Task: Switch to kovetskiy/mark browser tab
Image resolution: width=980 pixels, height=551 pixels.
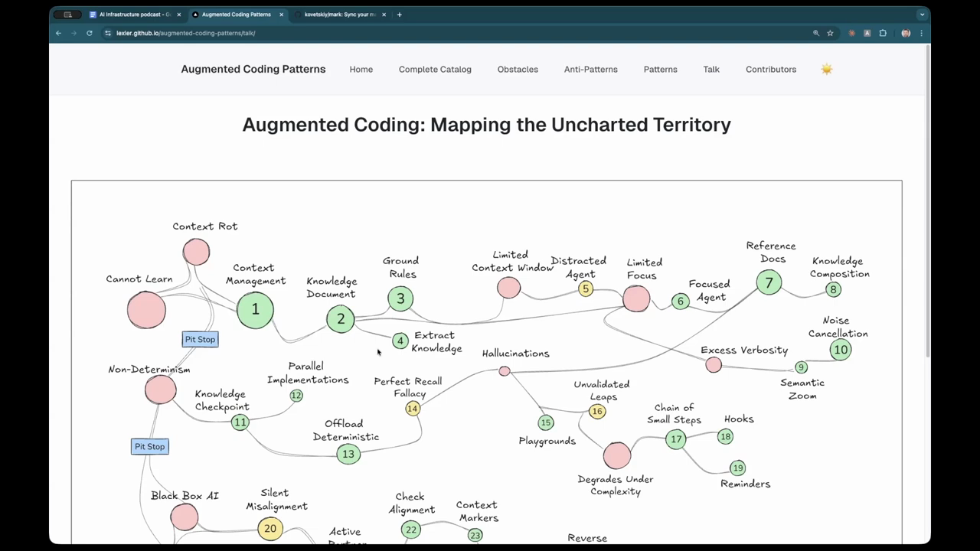Action: click(x=339, y=15)
